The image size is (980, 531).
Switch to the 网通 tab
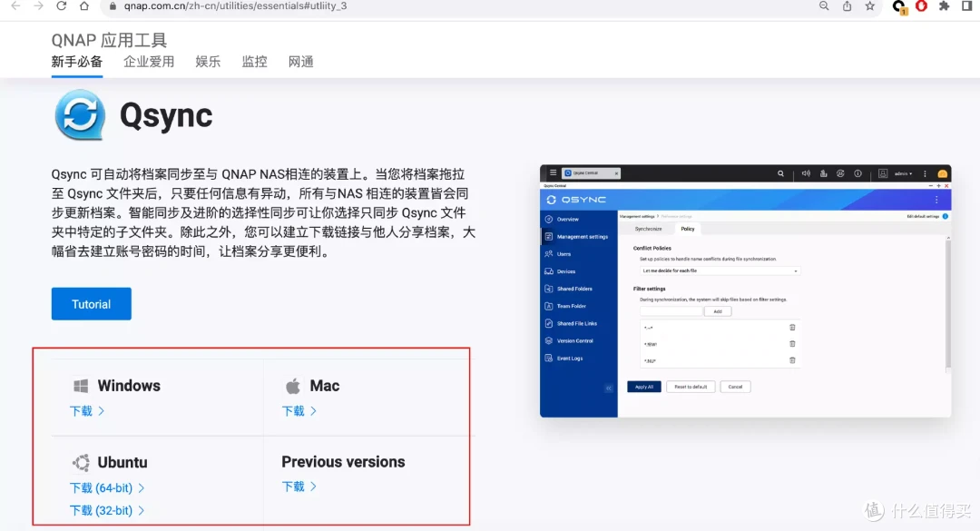pos(300,62)
